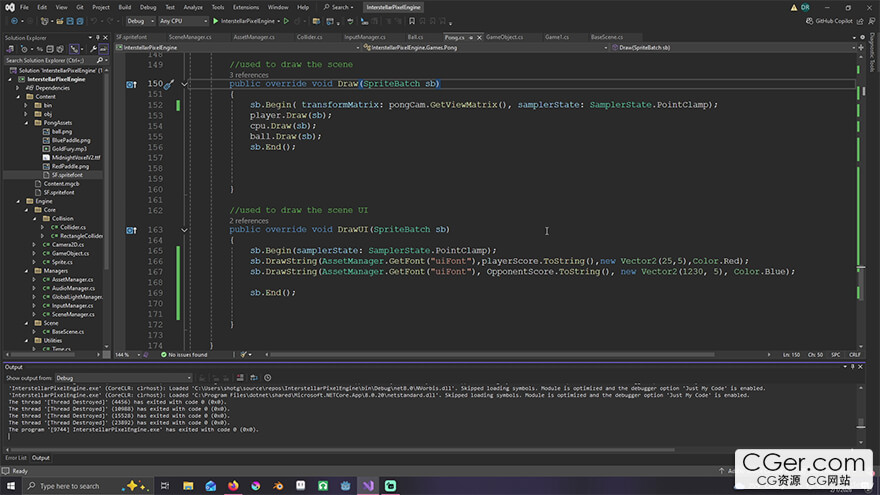Open the Error List tab
The height and width of the screenshot is (495, 880).
(x=15, y=457)
